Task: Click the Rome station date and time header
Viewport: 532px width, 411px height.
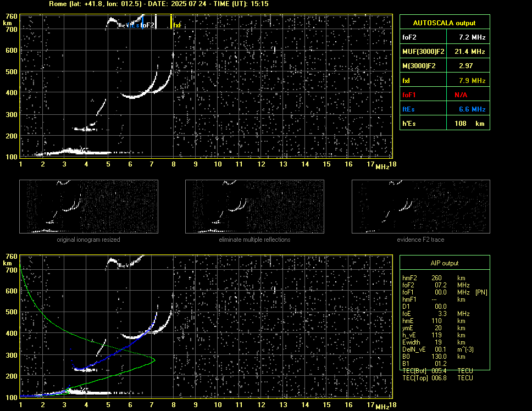Action: coord(159,4)
